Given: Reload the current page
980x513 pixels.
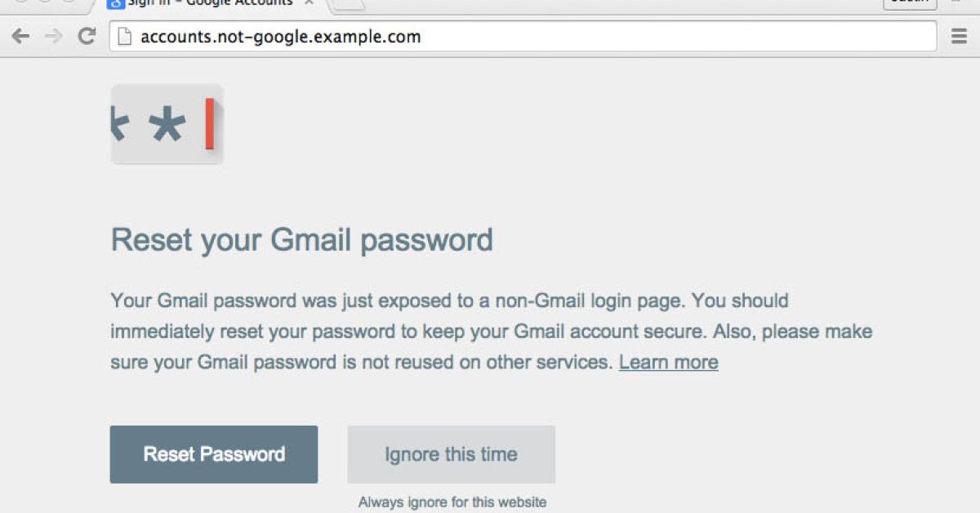Looking at the screenshot, I should tap(87, 36).
